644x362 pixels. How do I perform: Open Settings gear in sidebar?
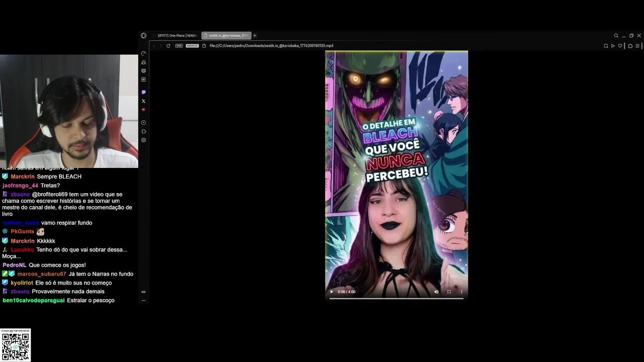click(143, 140)
